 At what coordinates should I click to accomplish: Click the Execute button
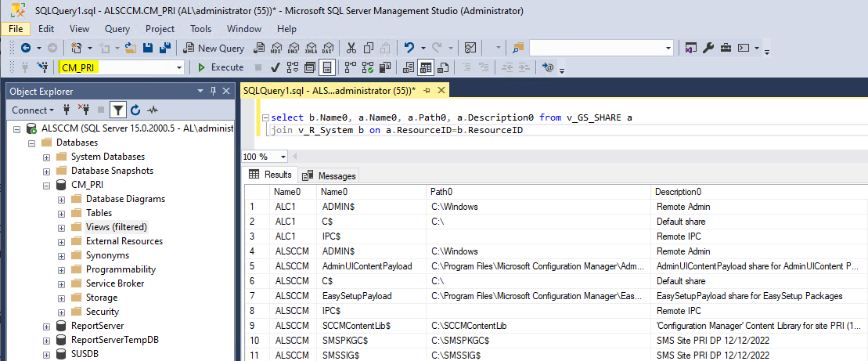(220, 67)
